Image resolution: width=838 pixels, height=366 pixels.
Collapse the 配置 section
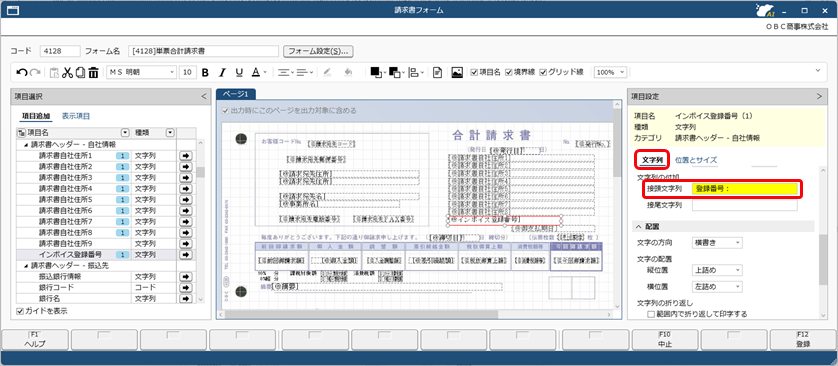(x=639, y=226)
